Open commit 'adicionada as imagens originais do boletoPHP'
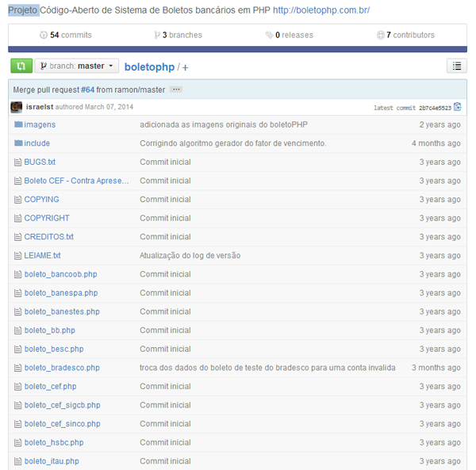 pyautogui.click(x=224, y=124)
